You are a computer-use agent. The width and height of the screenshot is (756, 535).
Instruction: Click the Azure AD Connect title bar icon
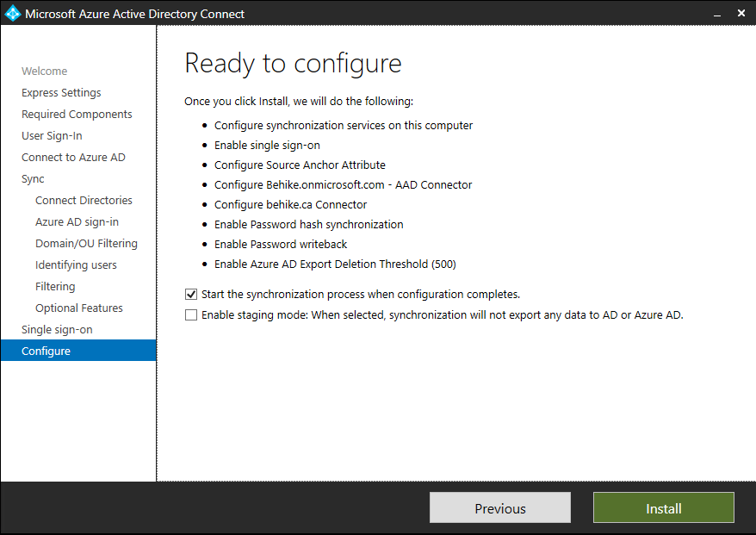click(x=12, y=14)
